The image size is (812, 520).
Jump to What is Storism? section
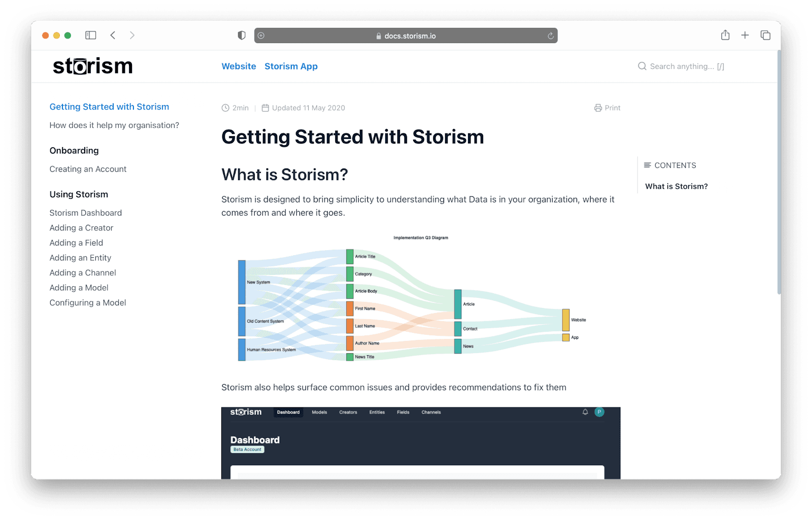pos(676,186)
